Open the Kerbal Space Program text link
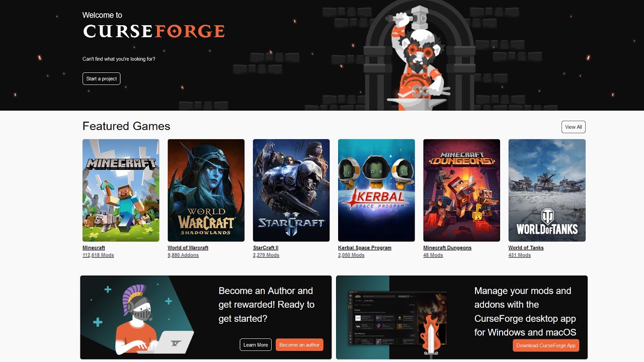 pyautogui.click(x=365, y=248)
